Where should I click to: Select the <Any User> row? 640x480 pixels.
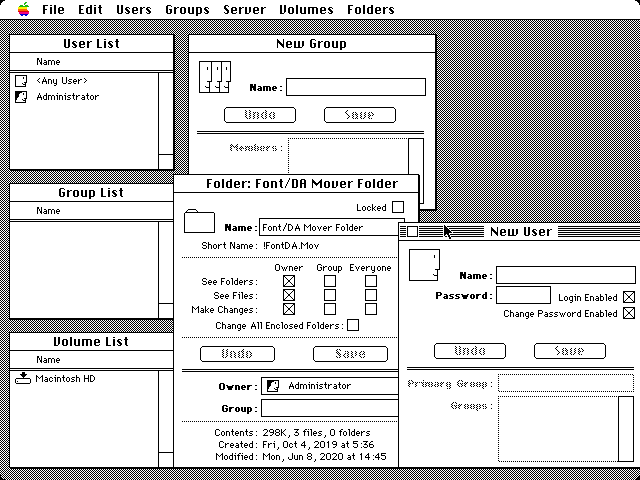[x=84, y=81]
